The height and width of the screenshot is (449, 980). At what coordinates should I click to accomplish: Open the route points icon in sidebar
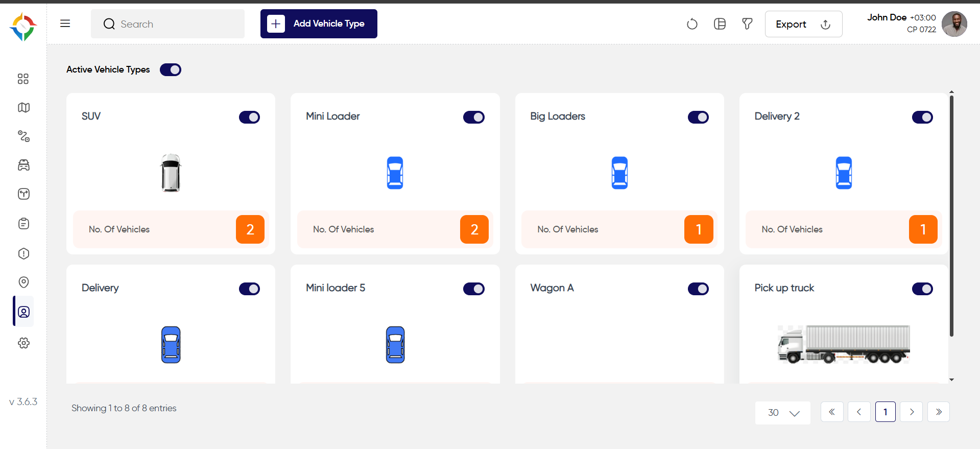(23, 136)
